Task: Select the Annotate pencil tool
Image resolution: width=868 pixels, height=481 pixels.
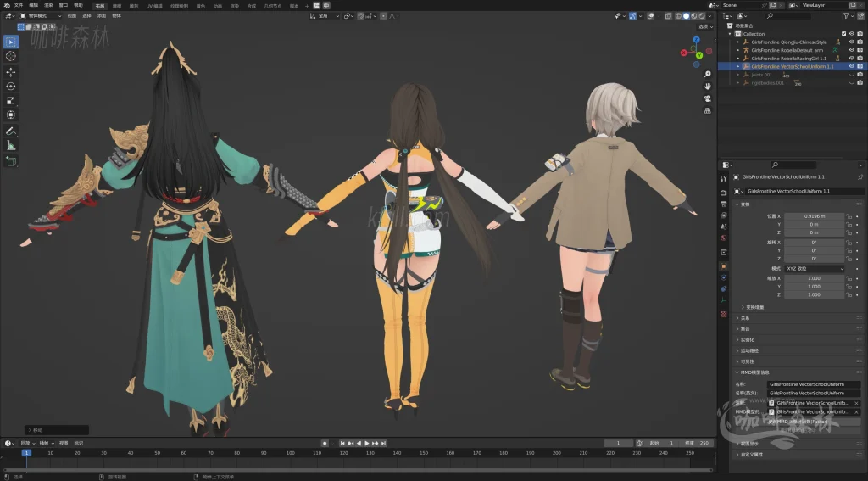Action: pos(10,131)
